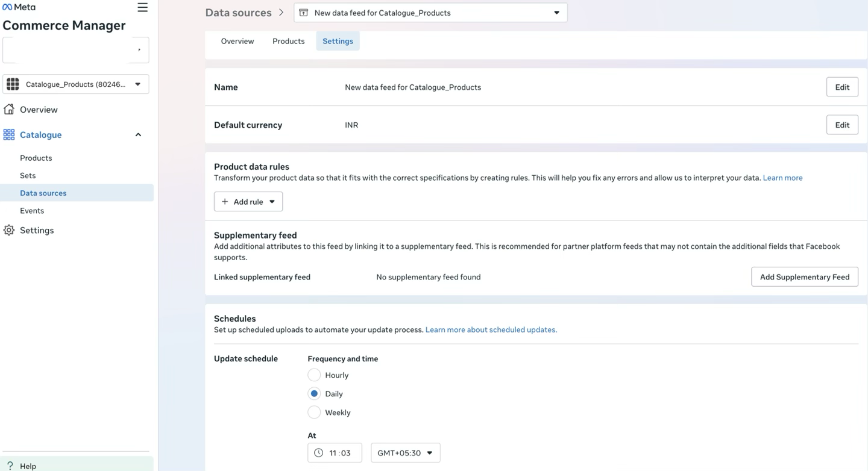Open the Catalogue_Products catalogue selector

[x=76, y=84]
